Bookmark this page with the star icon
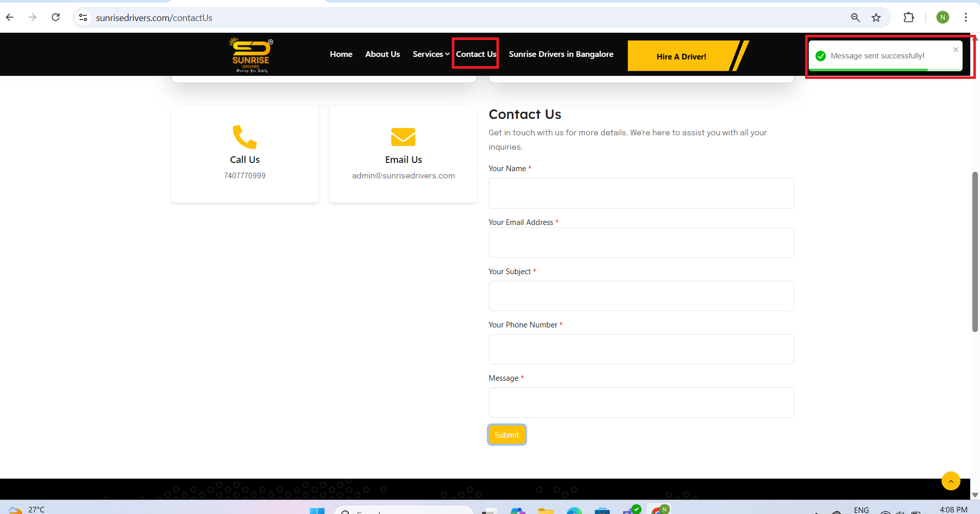 click(x=876, y=17)
